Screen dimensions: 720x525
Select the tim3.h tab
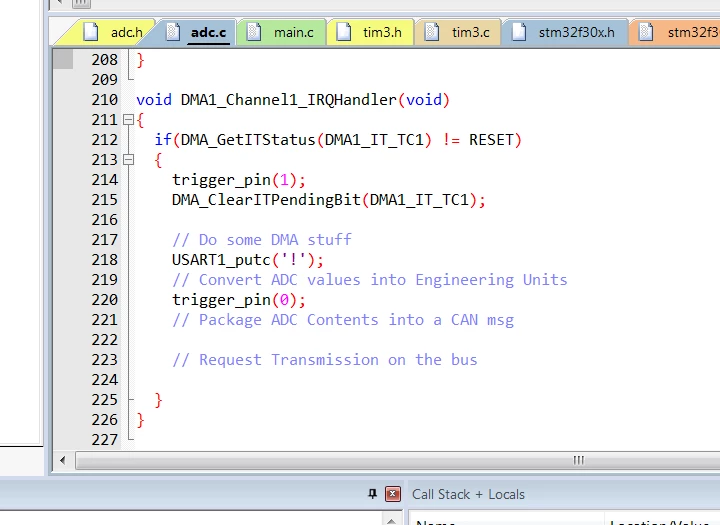click(x=369, y=32)
